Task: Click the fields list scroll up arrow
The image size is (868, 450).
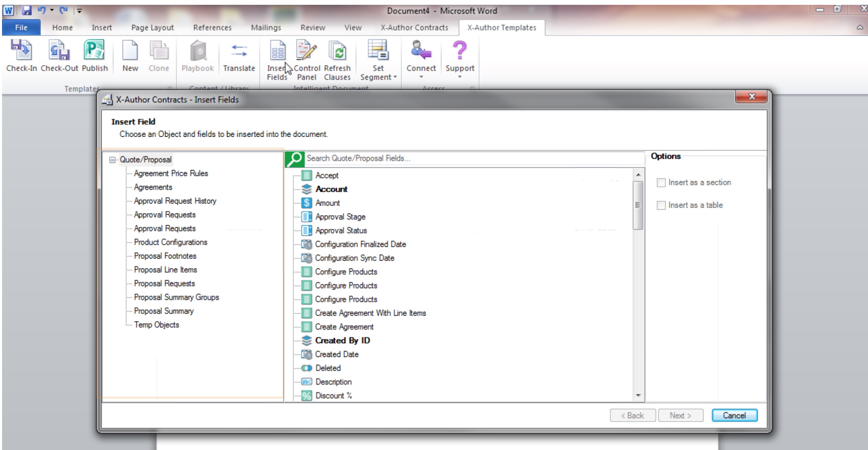Action: (638, 175)
